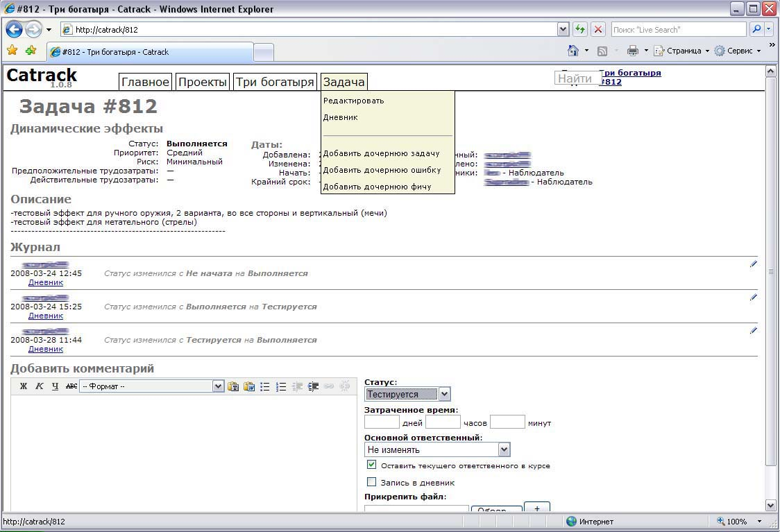Screen dimensions: 780x532
Task: Insert a numbered list in the editor
Action: click(281, 386)
